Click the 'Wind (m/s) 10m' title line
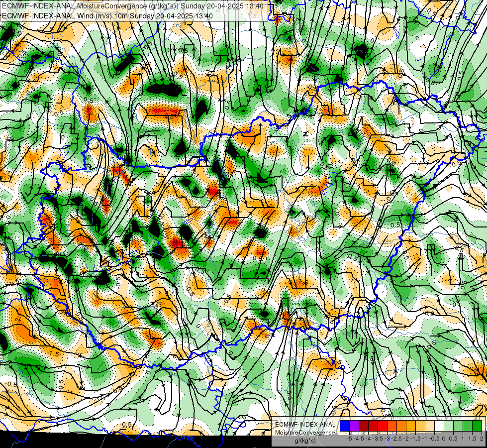This screenshot has height=448, width=487. (107, 15)
